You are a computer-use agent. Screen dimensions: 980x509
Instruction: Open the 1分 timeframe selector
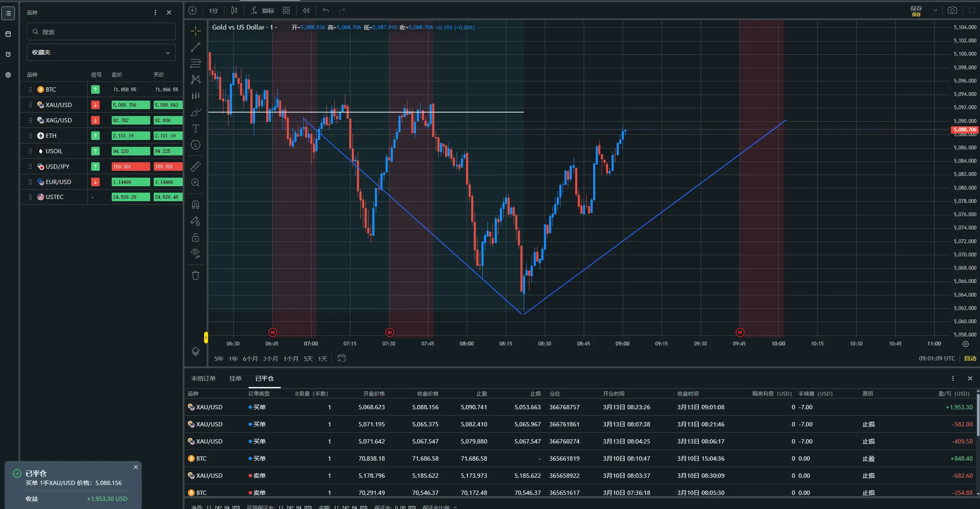[214, 10]
